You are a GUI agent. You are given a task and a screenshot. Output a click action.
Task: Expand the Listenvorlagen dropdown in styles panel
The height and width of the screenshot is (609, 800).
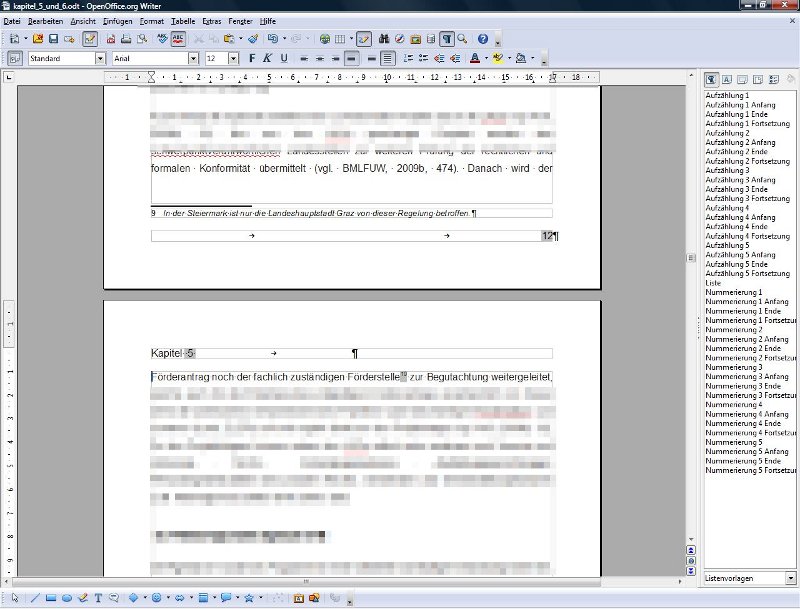791,578
